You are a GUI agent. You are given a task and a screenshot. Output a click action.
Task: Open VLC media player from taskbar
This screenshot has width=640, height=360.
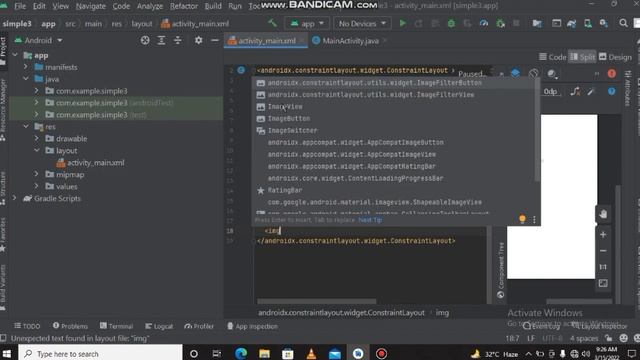click(x=311, y=353)
